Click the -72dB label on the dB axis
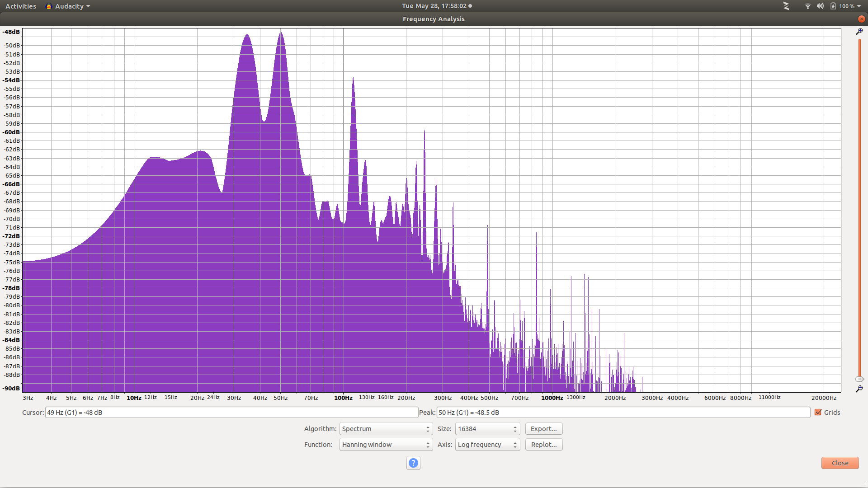868x488 pixels. tap(11, 236)
